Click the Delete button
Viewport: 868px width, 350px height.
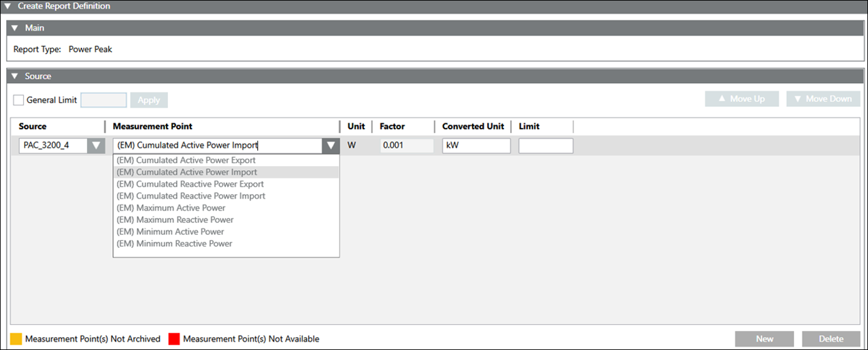pos(831,338)
